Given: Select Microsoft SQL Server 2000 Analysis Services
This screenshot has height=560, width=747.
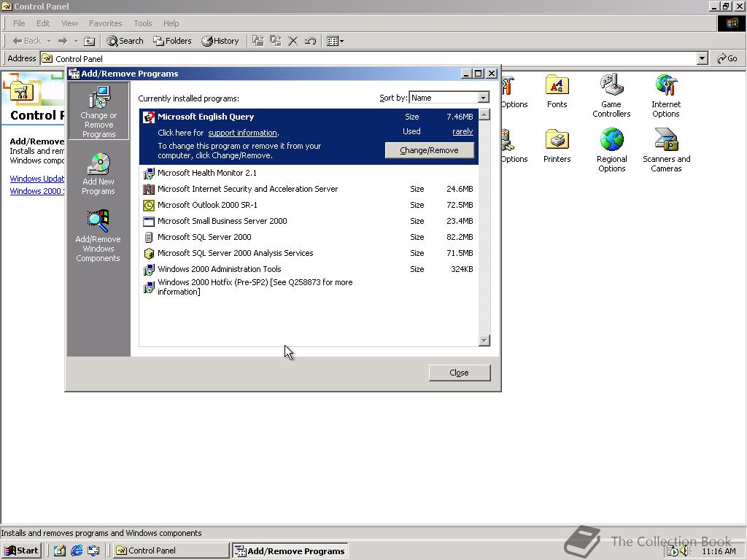Looking at the screenshot, I should pos(309,253).
